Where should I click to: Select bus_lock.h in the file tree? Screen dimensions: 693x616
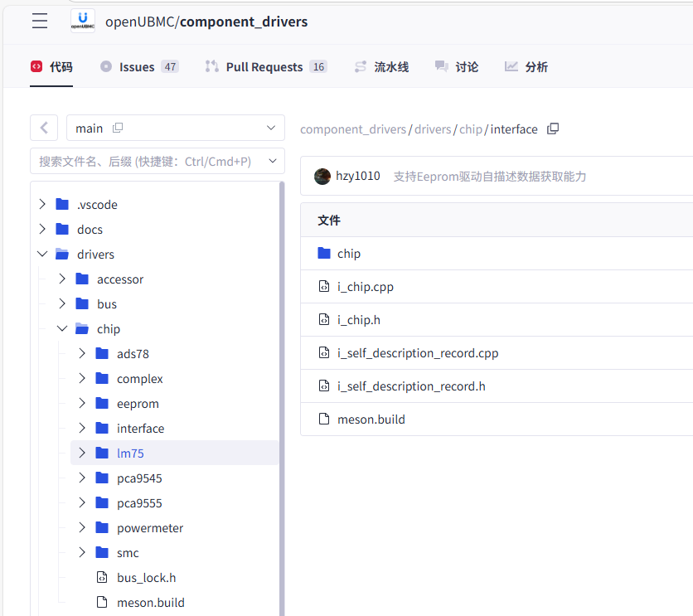tap(146, 578)
